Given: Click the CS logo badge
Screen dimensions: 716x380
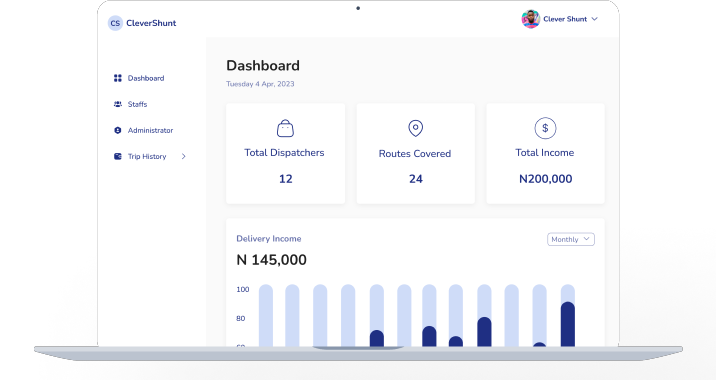Looking at the screenshot, I should coord(115,23).
